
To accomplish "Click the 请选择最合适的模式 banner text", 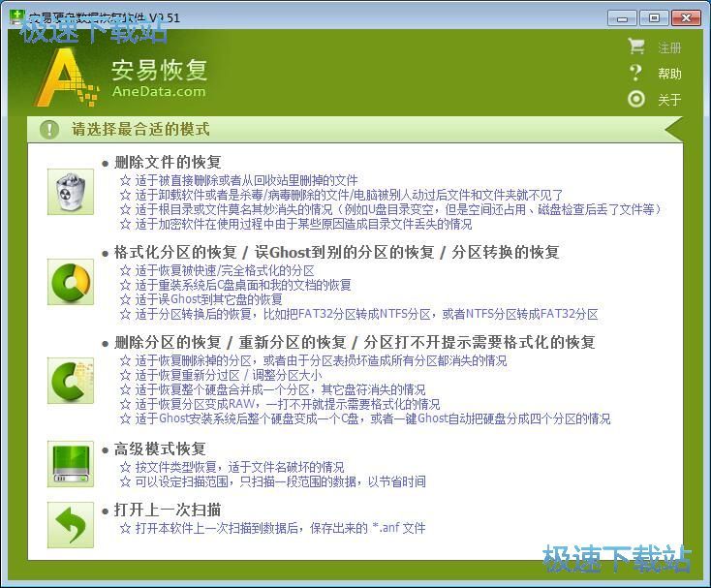I will (x=140, y=129).
